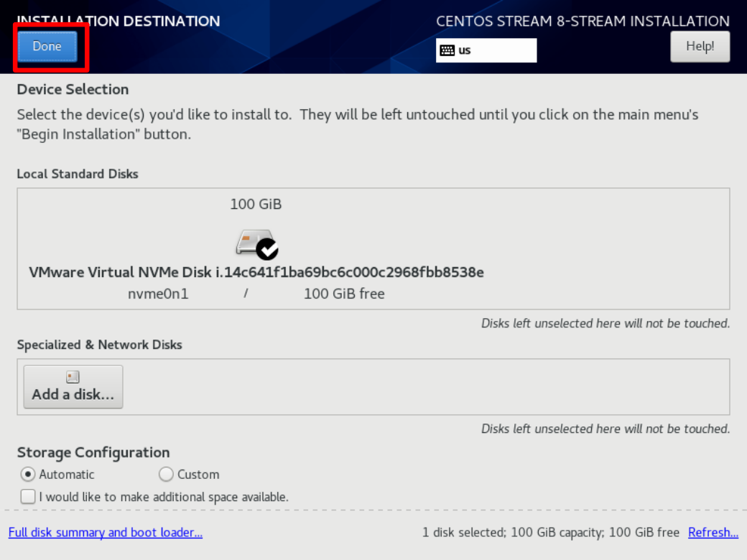Click the Device Selection heading

click(x=73, y=90)
